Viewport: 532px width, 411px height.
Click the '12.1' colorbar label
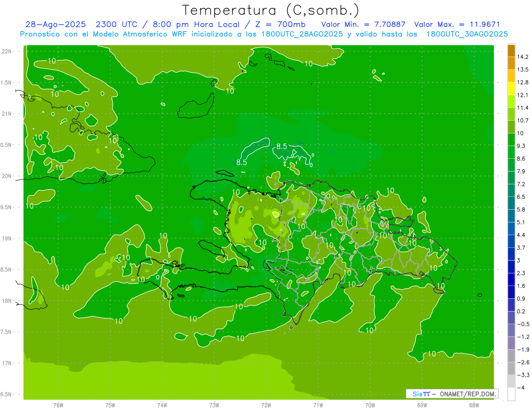(x=523, y=95)
